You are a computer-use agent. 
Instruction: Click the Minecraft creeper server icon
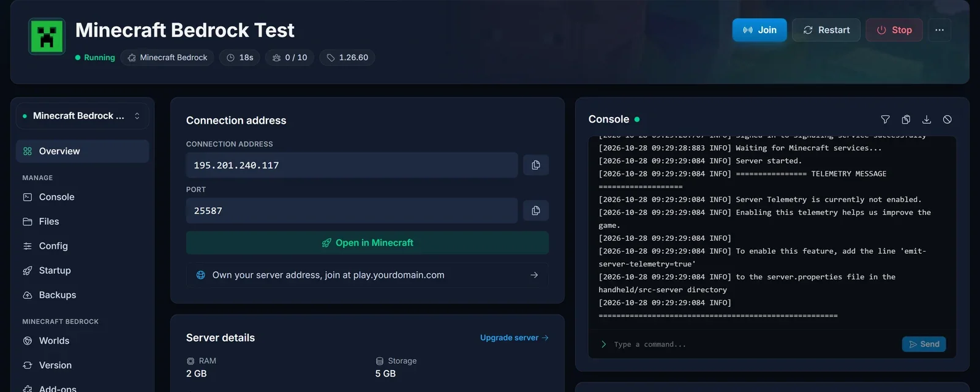tap(47, 36)
